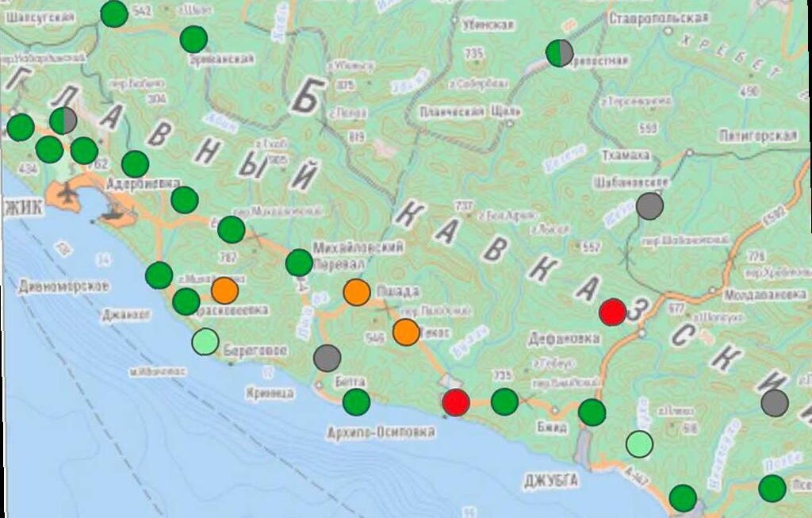812x518 pixels.
Task: Click the gray marker at far right edge
Action: click(775, 403)
